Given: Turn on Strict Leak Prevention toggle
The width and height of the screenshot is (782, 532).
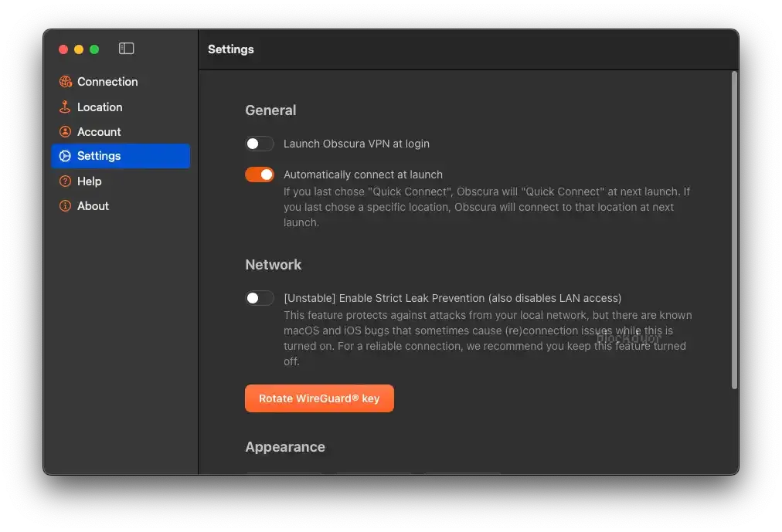Looking at the screenshot, I should (260, 298).
